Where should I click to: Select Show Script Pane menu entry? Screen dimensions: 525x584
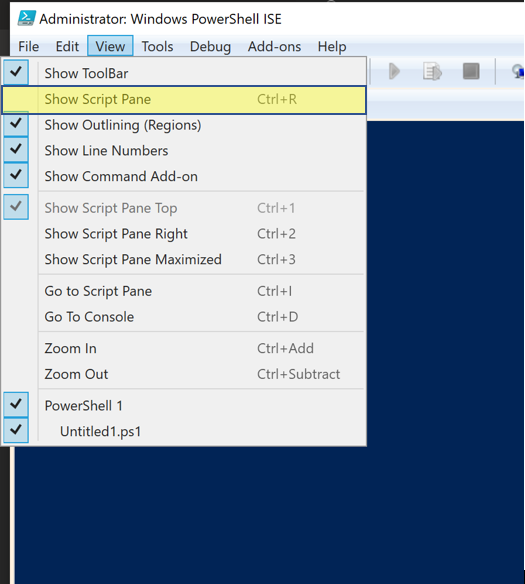pos(184,99)
